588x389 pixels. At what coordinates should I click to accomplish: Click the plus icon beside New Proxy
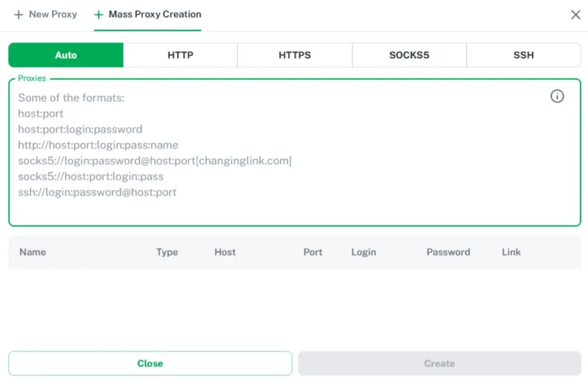coord(18,14)
